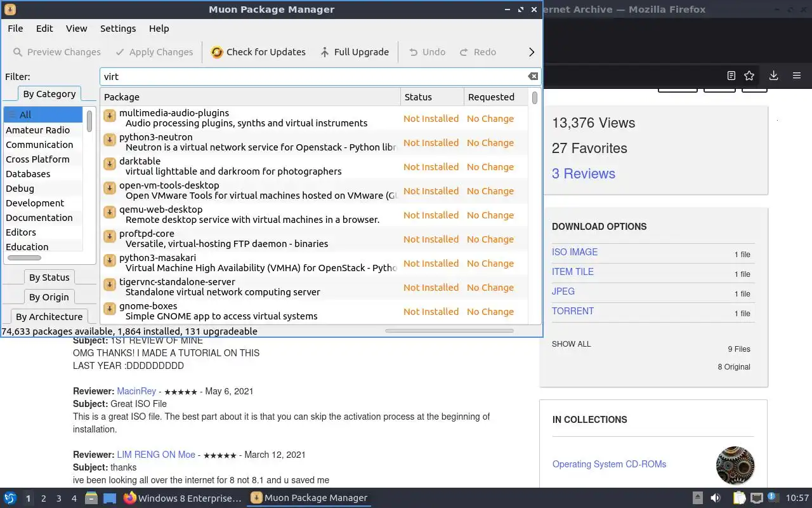
Task: Select the Amateur Radio category
Action: coord(43,130)
